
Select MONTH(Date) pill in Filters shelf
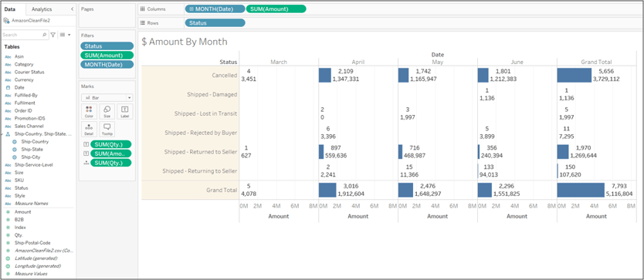[x=107, y=65]
